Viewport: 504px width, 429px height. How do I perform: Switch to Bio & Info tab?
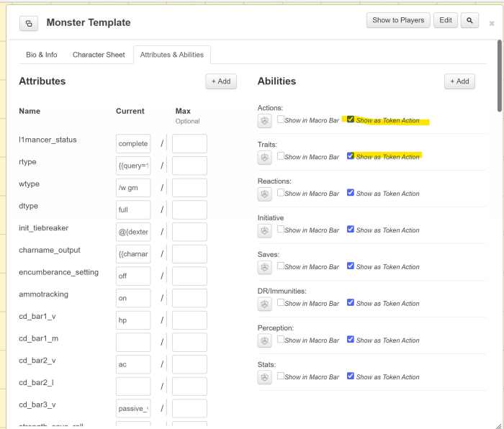pyautogui.click(x=42, y=55)
